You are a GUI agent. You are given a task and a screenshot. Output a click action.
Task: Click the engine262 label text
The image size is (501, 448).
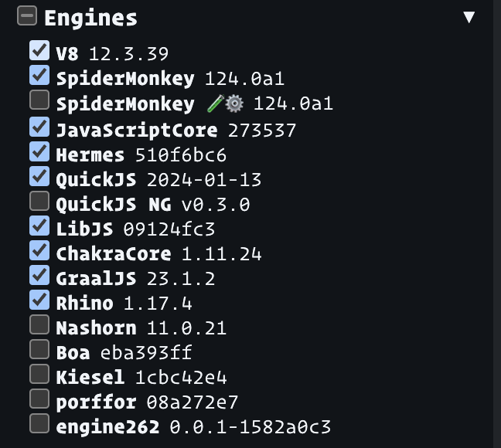(x=107, y=427)
